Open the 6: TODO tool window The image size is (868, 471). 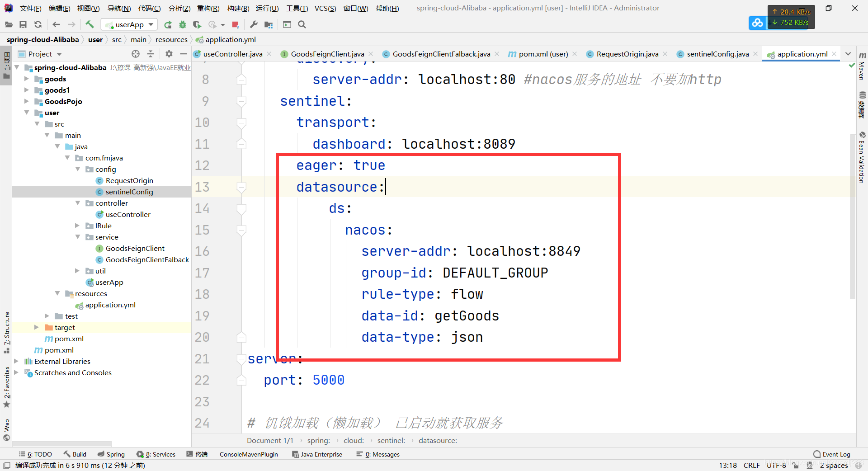(x=36, y=454)
